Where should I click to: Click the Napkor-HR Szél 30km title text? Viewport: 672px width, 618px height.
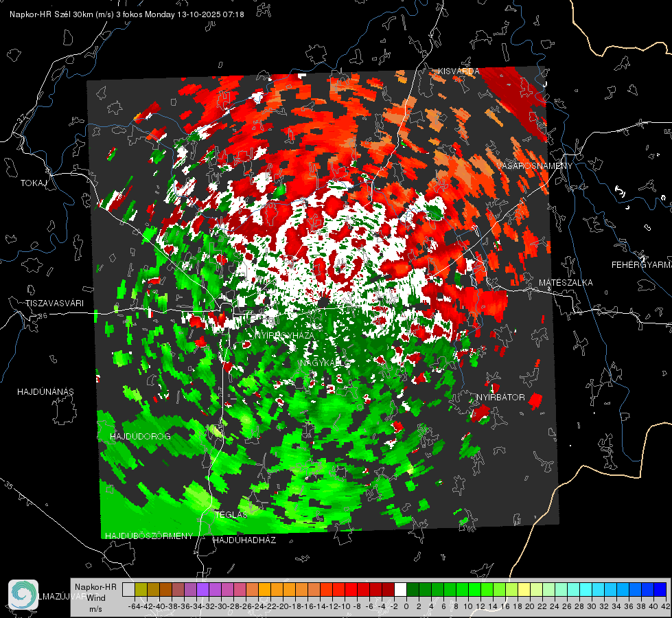coord(62,14)
